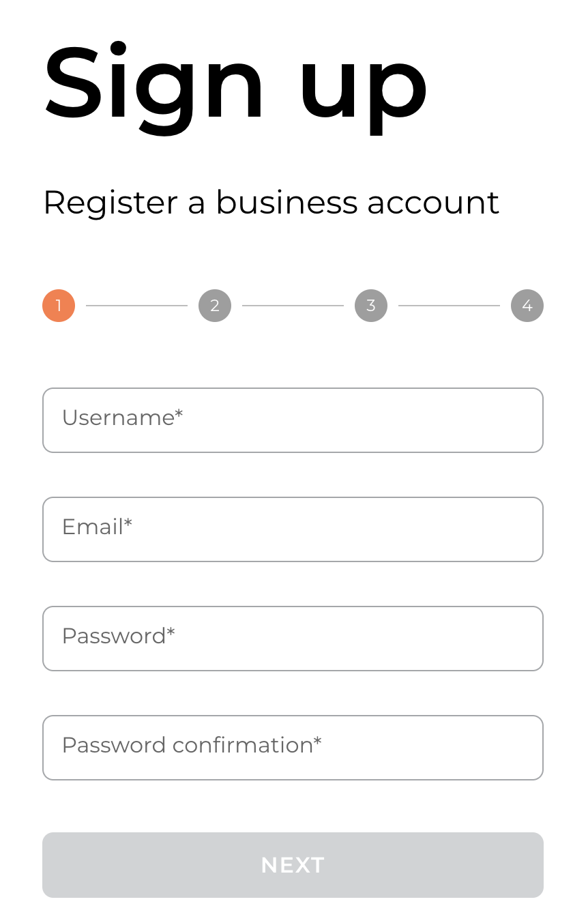The width and height of the screenshot is (588, 906).
Task: Click step 1 orange circle indicator
Action: [59, 306]
